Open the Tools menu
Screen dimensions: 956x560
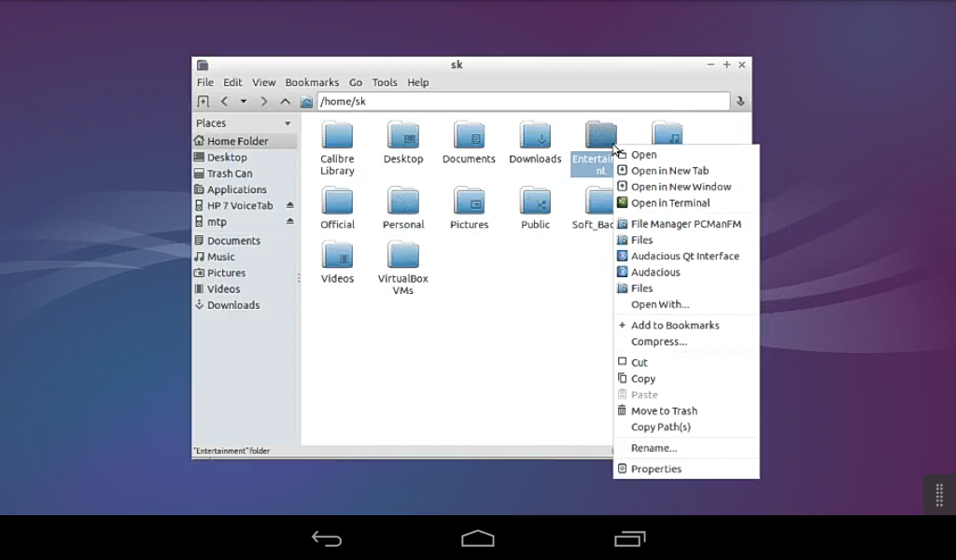[x=385, y=82]
